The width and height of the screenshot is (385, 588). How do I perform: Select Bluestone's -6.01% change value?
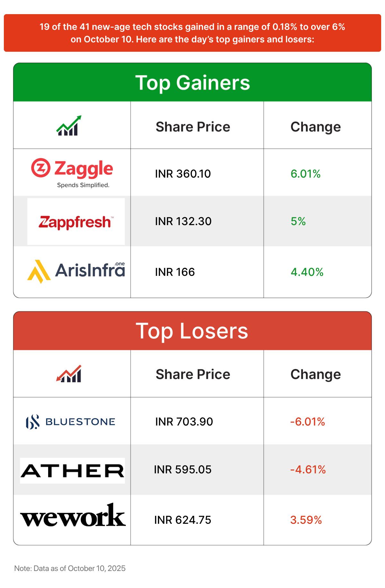pos(307,422)
